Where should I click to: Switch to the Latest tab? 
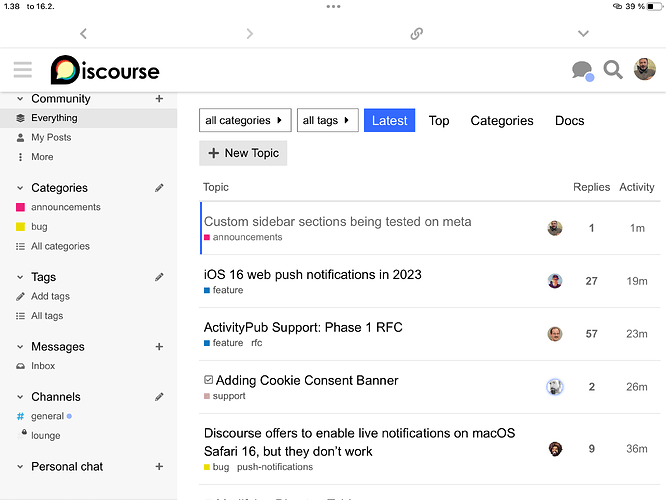pyautogui.click(x=389, y=120)
